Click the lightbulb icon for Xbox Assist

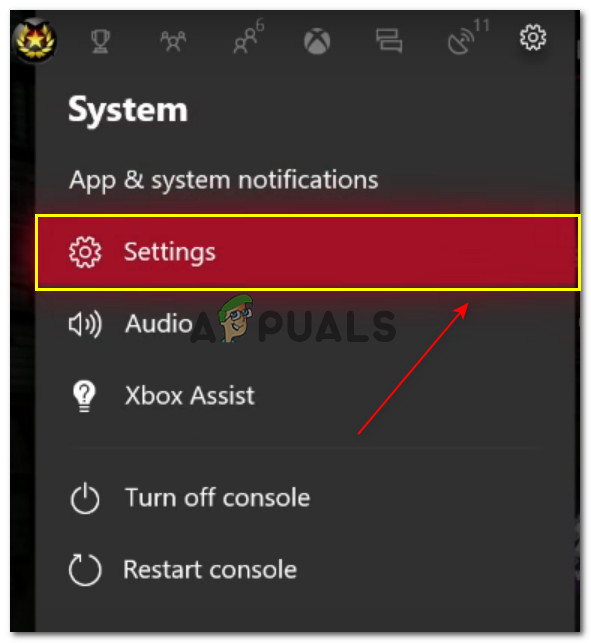(84, 396)
